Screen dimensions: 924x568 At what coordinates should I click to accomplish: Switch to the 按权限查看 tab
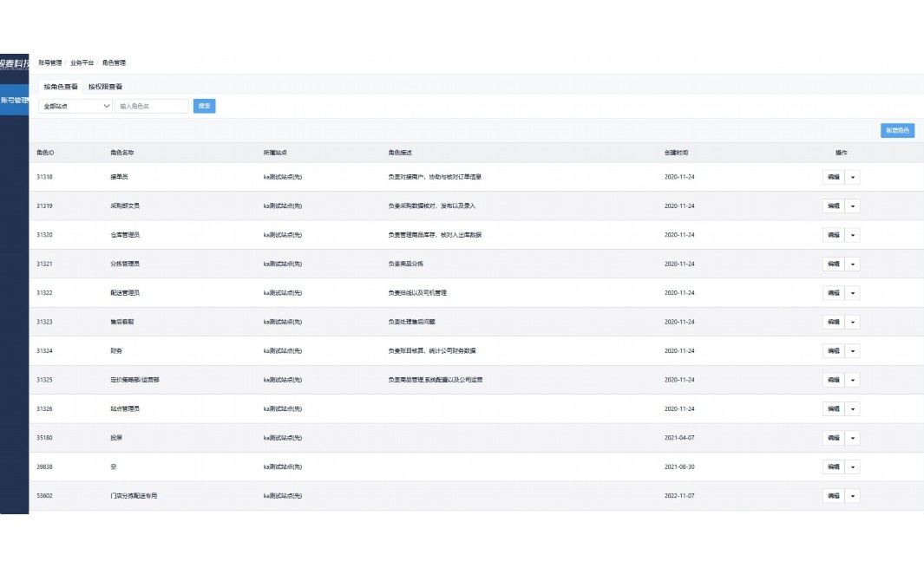click(x=105, y=87)
